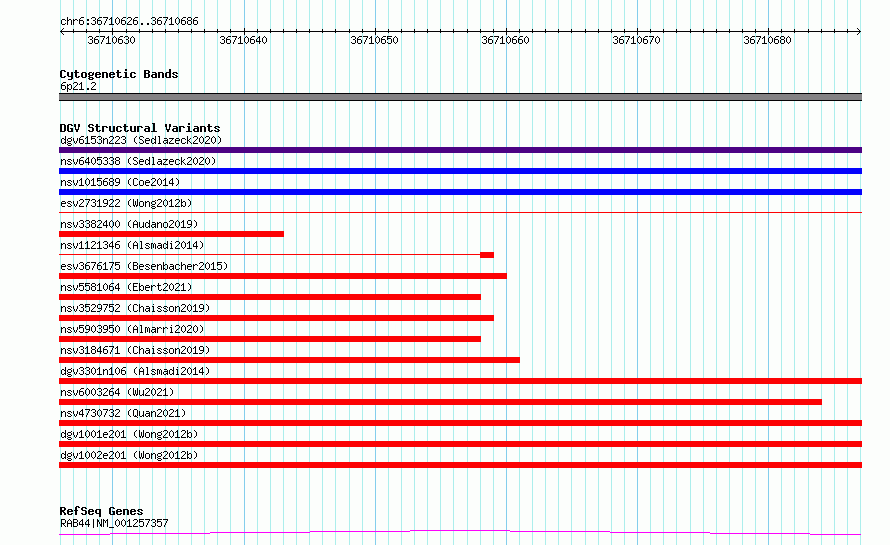Click the 36710650 ruler coordinate
The image size is (890, 545).
(x=374, y=40)
